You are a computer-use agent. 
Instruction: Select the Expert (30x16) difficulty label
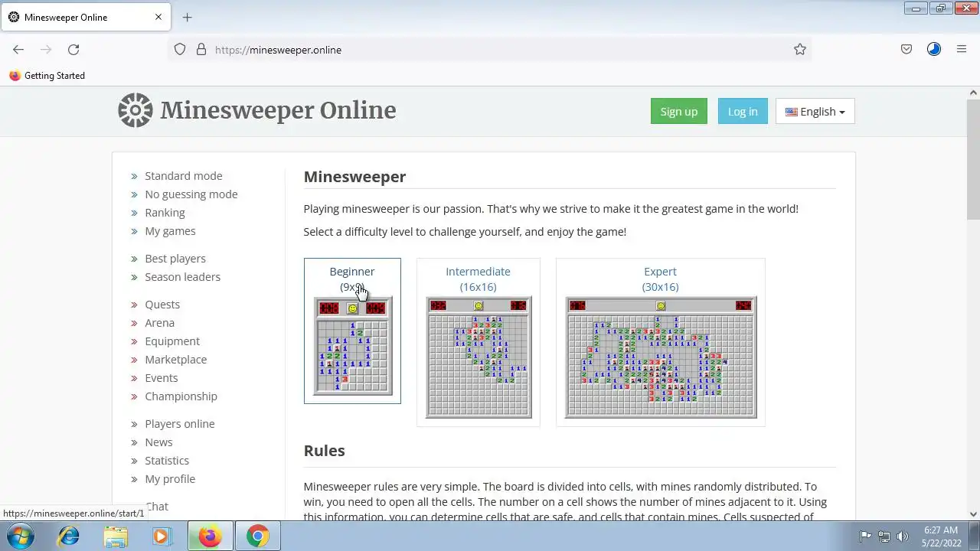pos(660,279)
